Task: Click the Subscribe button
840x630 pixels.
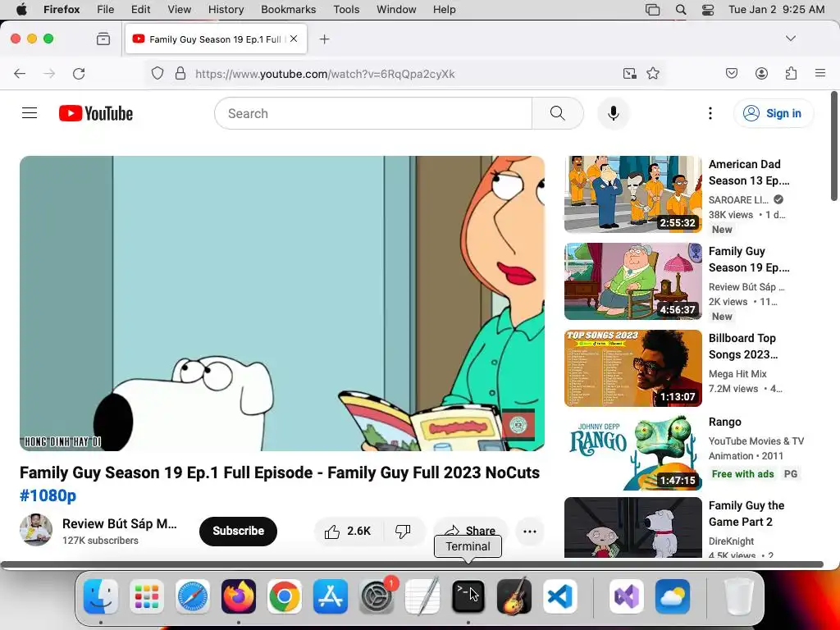Action: [x=238, y=531]
